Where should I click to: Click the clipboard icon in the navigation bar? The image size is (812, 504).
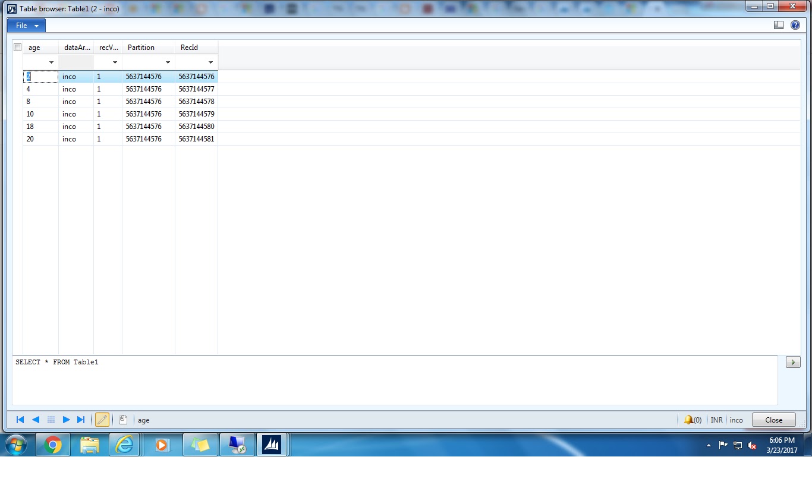pos(123,419)
